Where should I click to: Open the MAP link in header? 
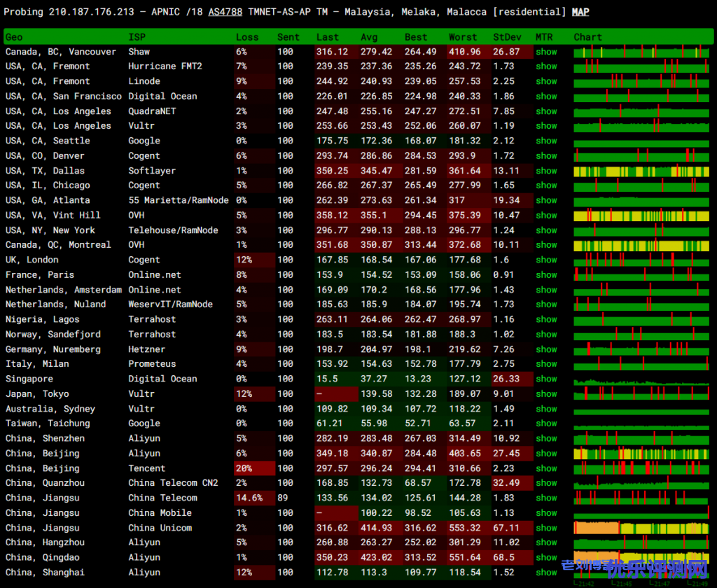click(x=580, y=12)
